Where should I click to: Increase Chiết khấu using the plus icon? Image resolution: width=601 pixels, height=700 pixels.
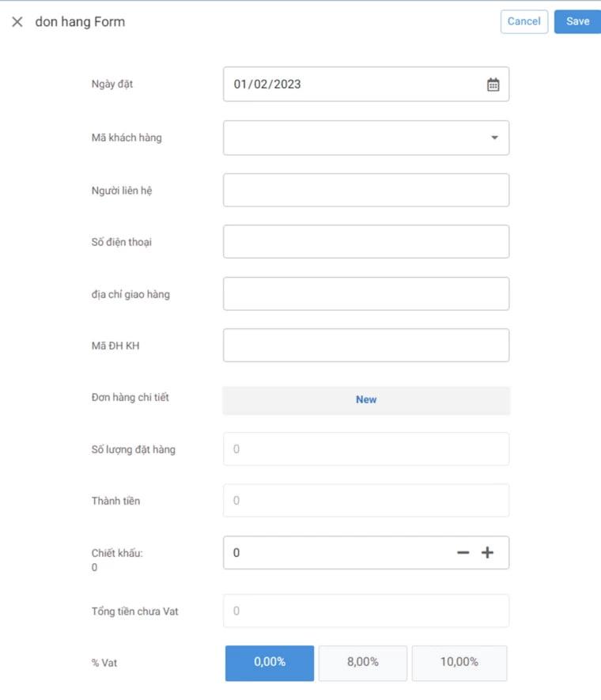(x=489, y=552)
